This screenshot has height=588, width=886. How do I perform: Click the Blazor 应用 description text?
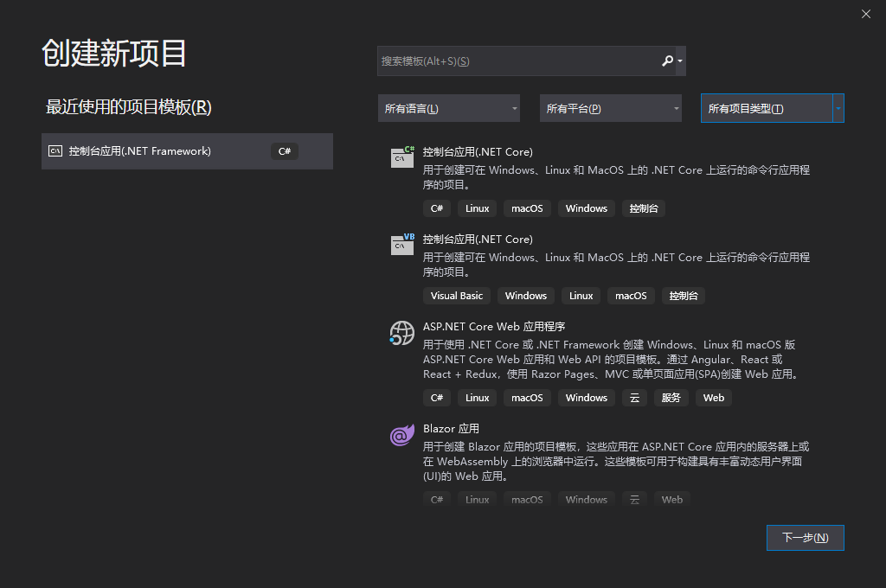click(x=616, y=462)
